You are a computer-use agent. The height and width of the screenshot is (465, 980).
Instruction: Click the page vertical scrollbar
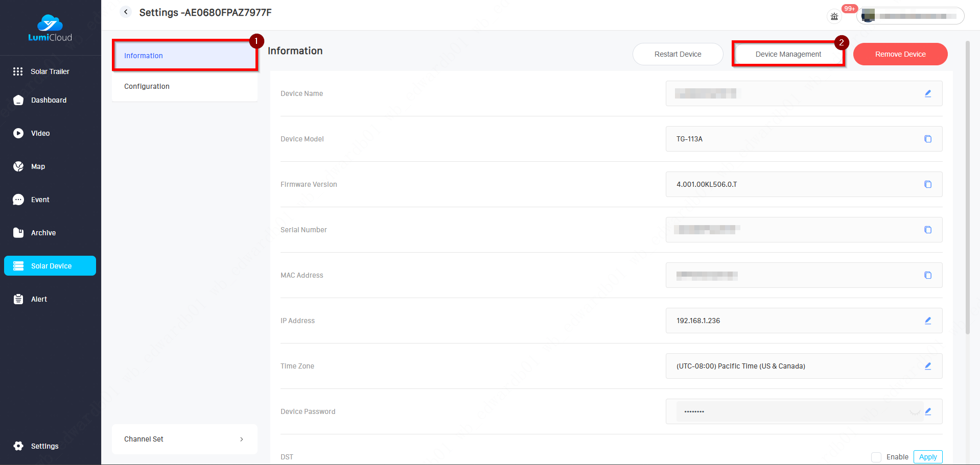[967, 189]
